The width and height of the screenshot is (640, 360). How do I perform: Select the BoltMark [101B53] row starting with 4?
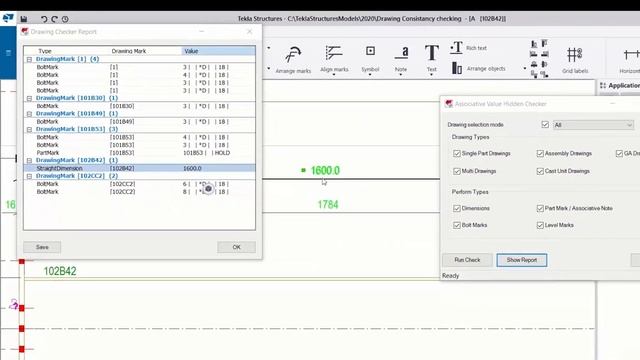pyautogui.click(x=140, y=137)
